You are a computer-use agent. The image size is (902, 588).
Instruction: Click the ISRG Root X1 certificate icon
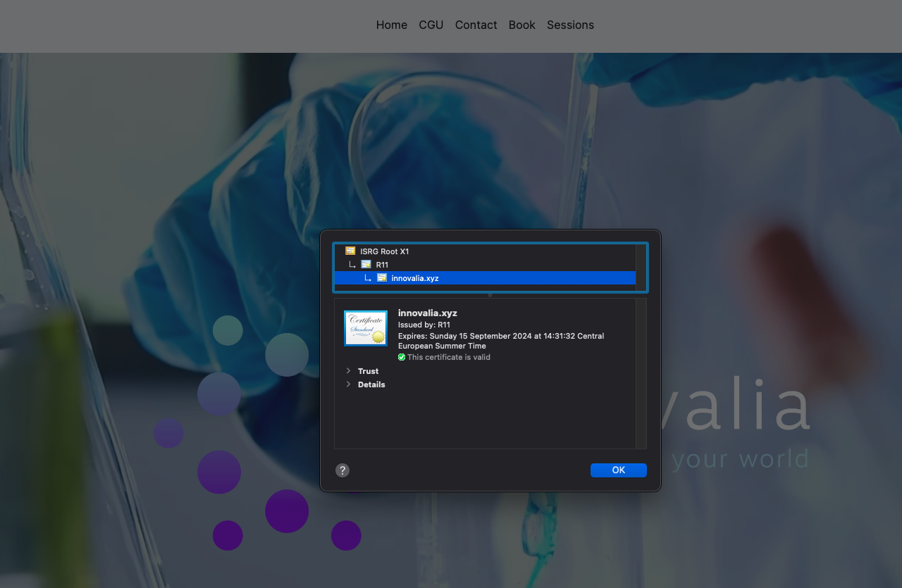[x=350, y=251]
